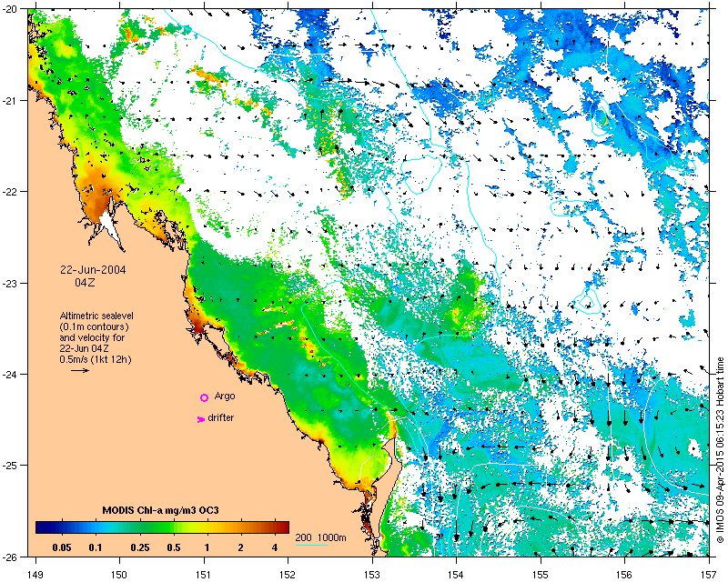The width and height of the screenshot is (728, 582).
Task: Select the 'drifter' legend label
Action: click(220, 417)
